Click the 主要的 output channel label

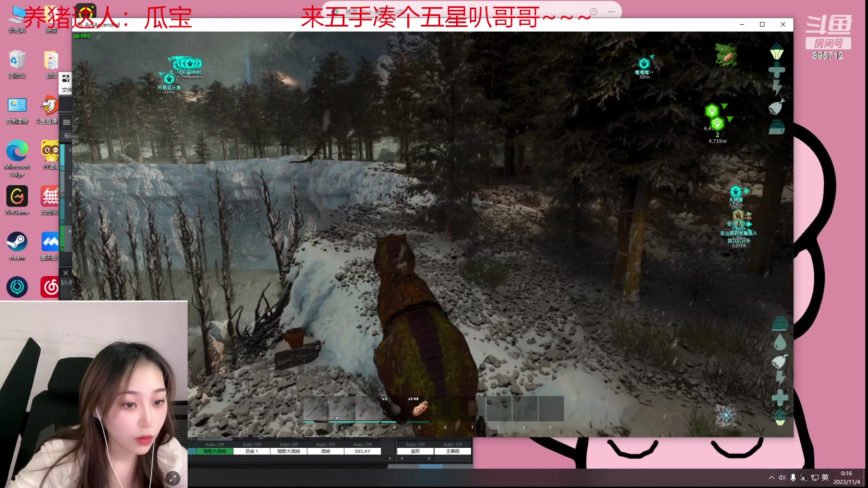453,451
